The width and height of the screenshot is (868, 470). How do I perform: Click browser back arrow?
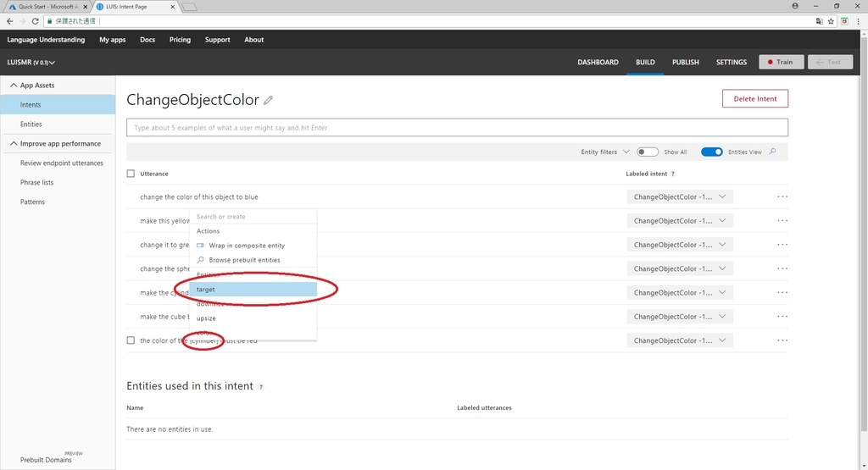click(10, 21)
